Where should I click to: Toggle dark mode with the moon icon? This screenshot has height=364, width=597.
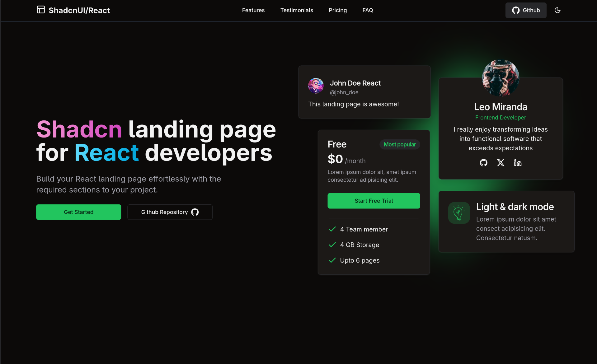pos(557,10)
